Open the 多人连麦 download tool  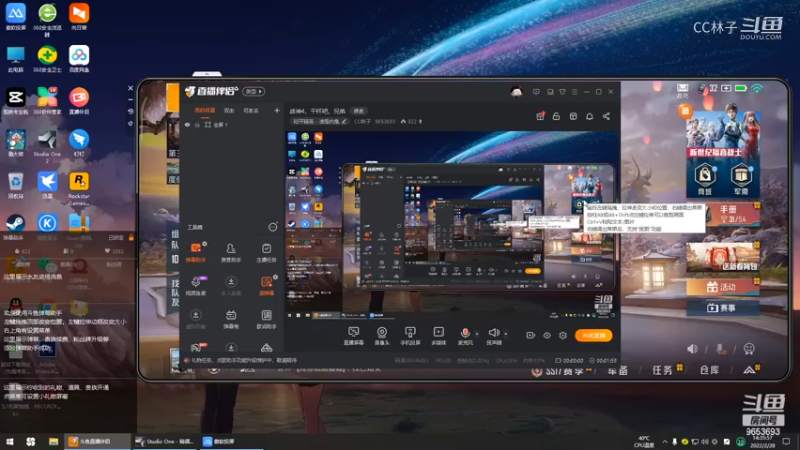pos(231,286)
